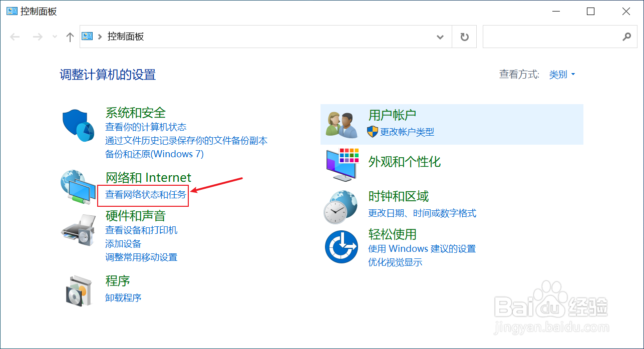This screenshot has width=644, height=349.
Task: Click the up navigation arrow
Action: pos(70,36)
